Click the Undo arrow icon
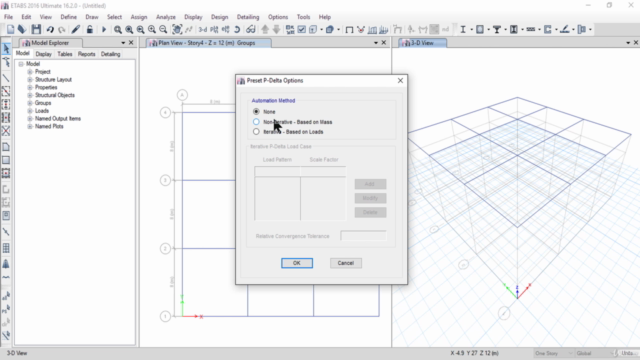Image resolution: width=640 pixels, height=360 pixels. [x=50, y=29]
